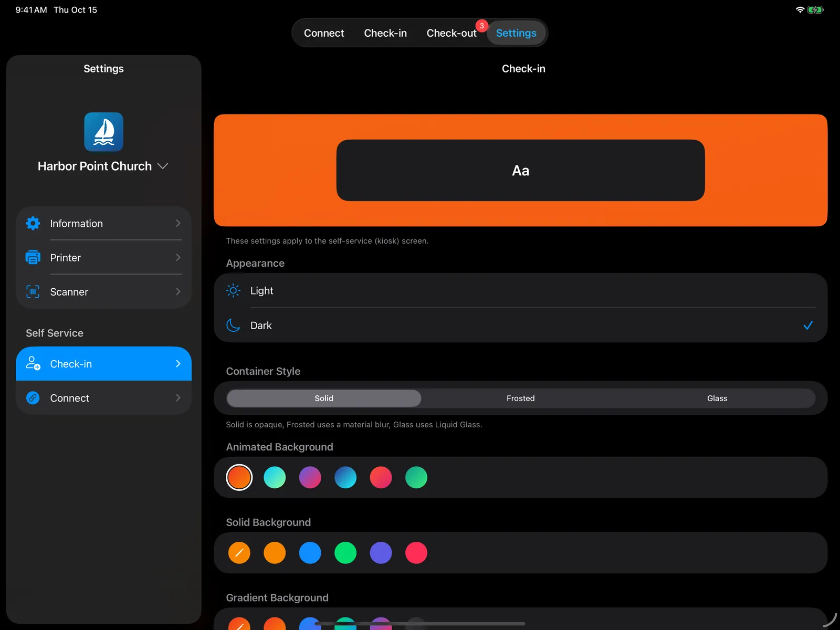The image size is (840, 630).
Task: Switch to the Connect top tab
Action: [324, 33]
